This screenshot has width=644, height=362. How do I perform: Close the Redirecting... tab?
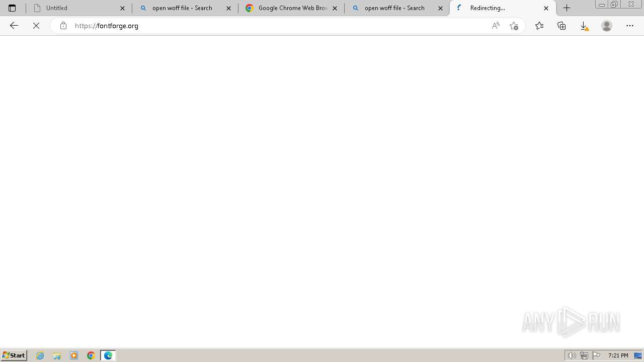coord(546,8)
